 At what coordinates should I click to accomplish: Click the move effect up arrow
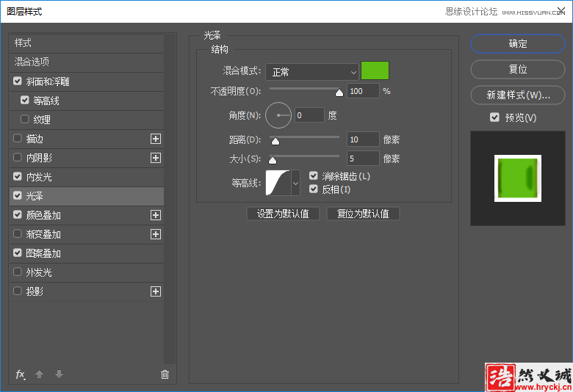(40, 374)
